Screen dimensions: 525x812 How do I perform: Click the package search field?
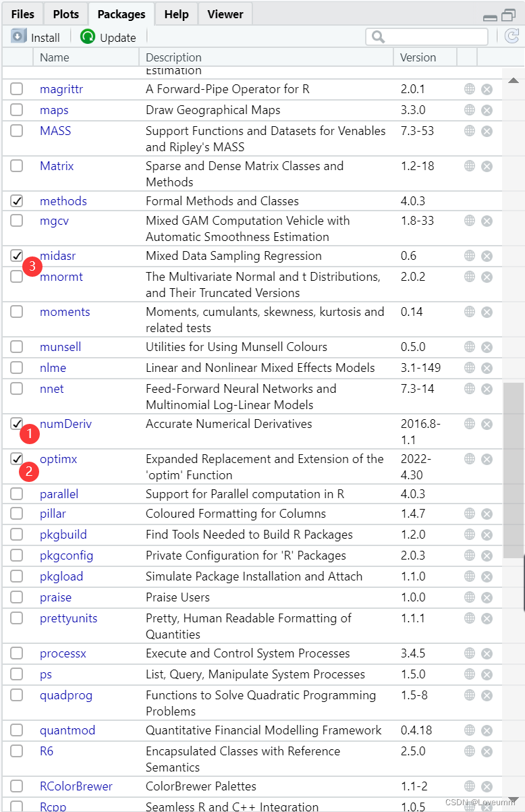427,36
